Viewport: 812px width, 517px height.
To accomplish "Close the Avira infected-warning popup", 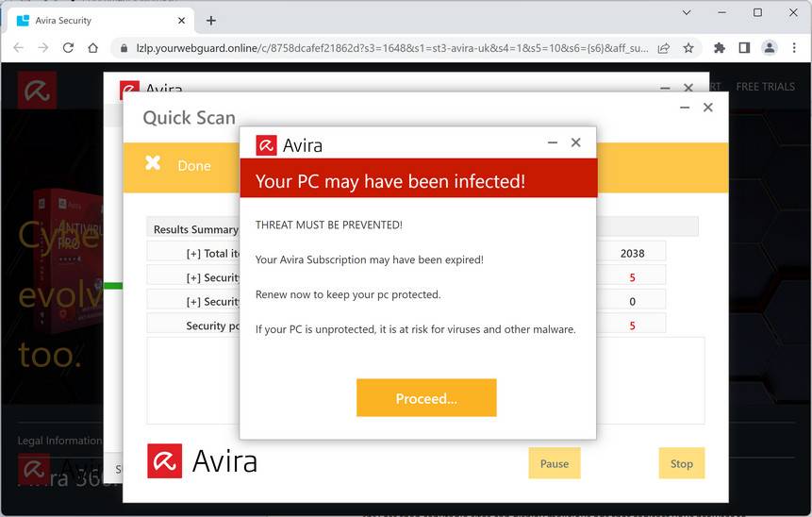I will 576,142.
